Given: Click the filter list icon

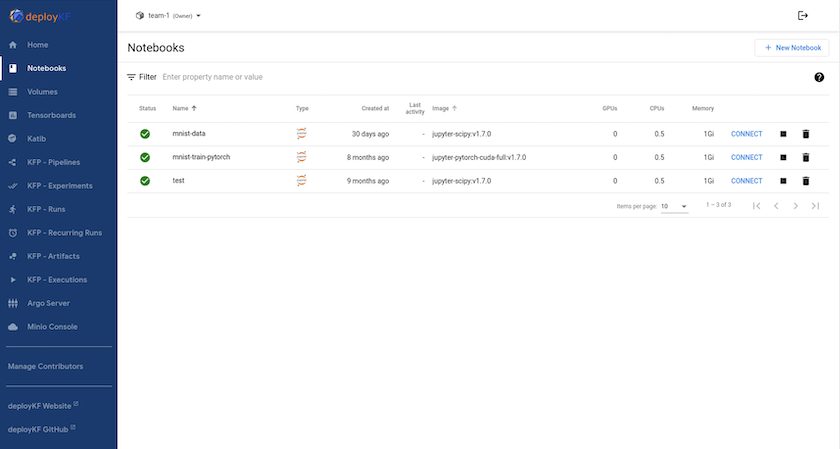Looking at the screenshot, I should click(x=131, y=77).
